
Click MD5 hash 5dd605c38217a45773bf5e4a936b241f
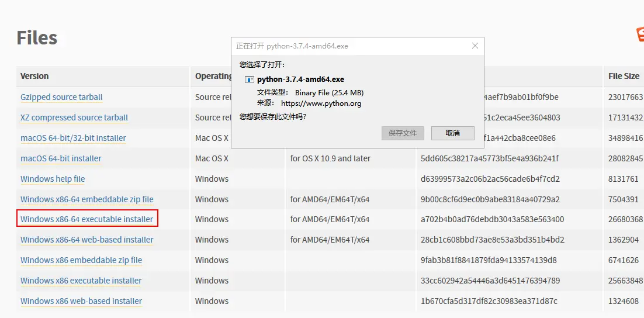[x=490, y=158]
